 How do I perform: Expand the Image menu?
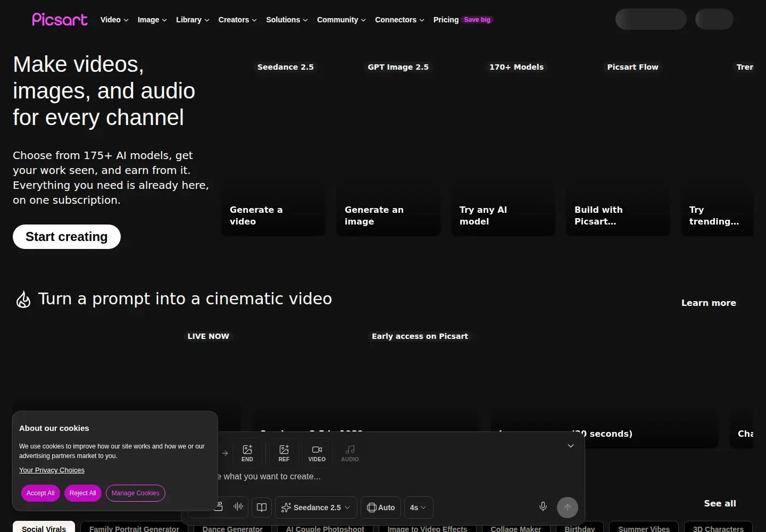(x=152, y=20)
